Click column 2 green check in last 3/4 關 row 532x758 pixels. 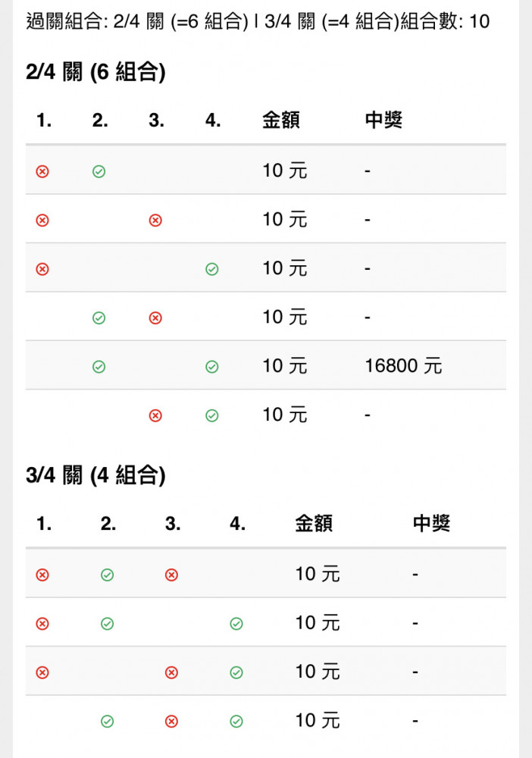[108, 722]
